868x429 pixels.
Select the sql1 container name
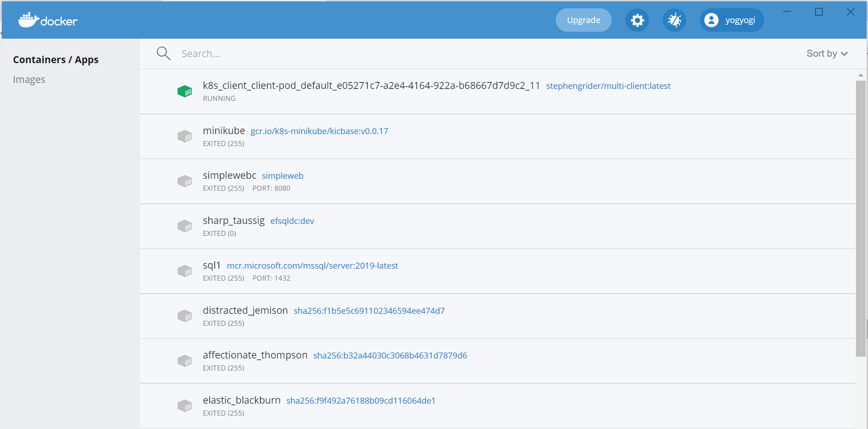point(212,265)
